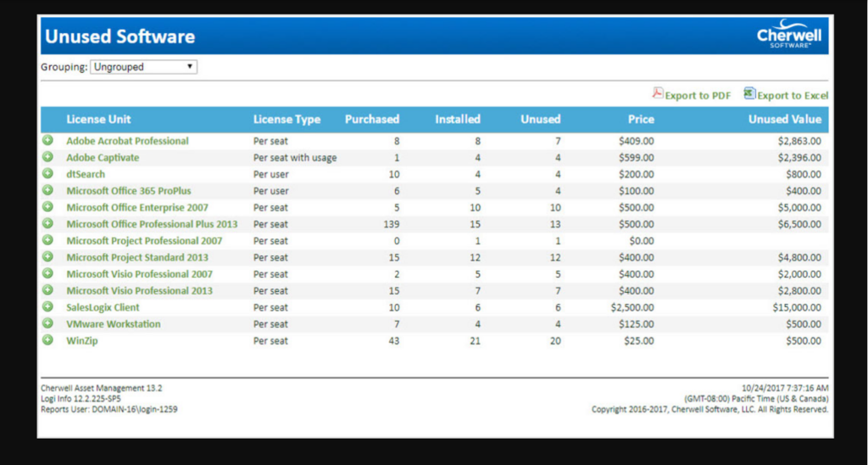Screen dimensions: 868x465
Task: Click the $599.00 price cell
Action: click(x=637, y=157)
